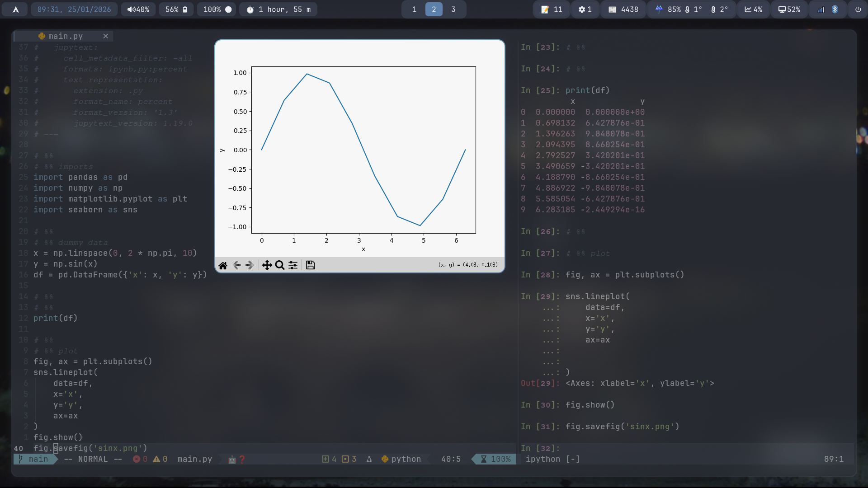868x488 pixels.
Task: Open the Configure subplots sliders icon
Action: click(x=293, y=265)
